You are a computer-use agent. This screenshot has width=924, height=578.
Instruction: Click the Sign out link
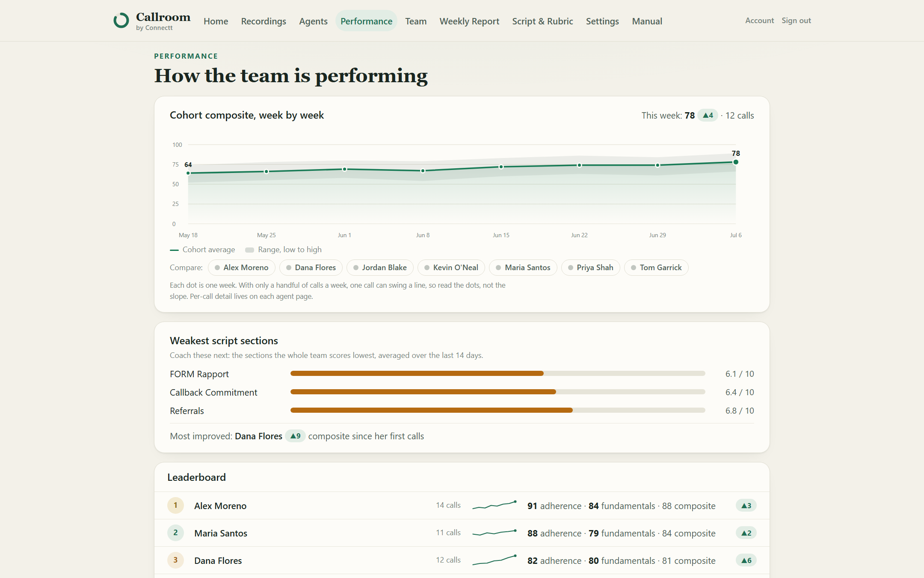point(796,21)
